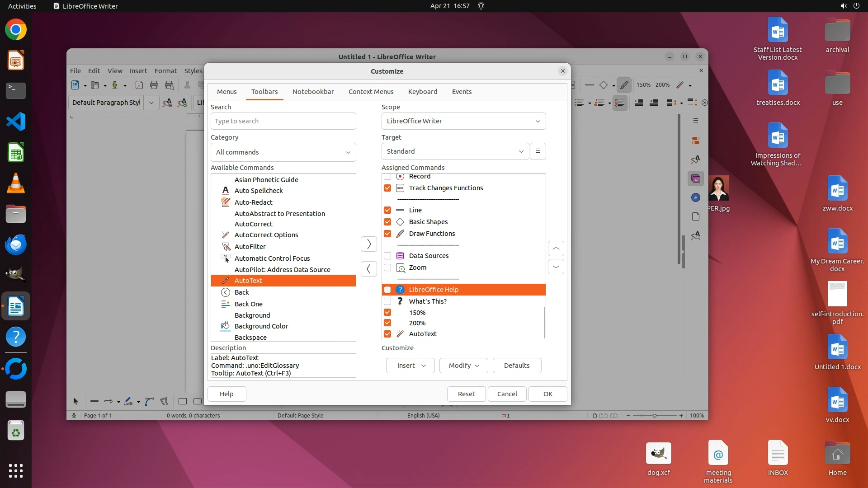Open the Modify dropdown button
Viewport: 868px width, 488px height.
click(x=463, y=366)
